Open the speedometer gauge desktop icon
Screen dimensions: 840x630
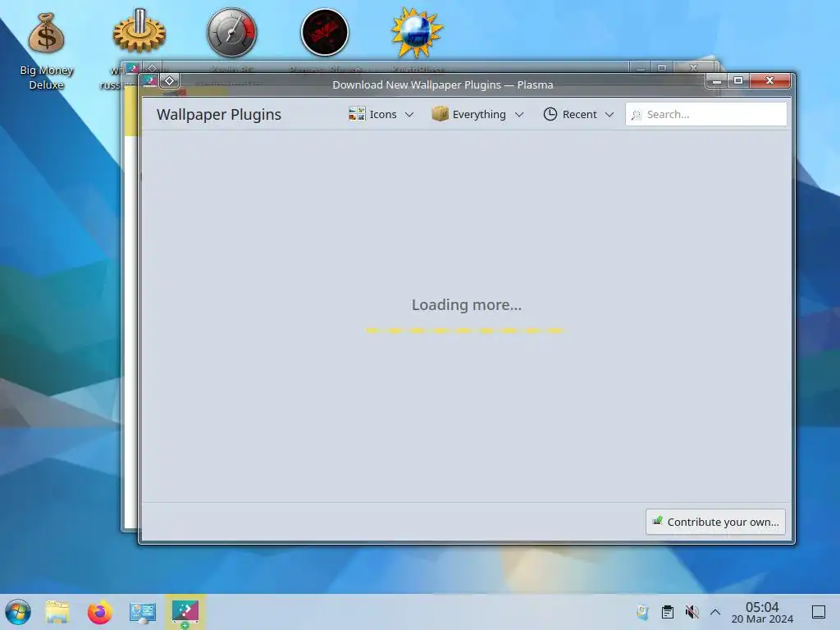point(232,32)
